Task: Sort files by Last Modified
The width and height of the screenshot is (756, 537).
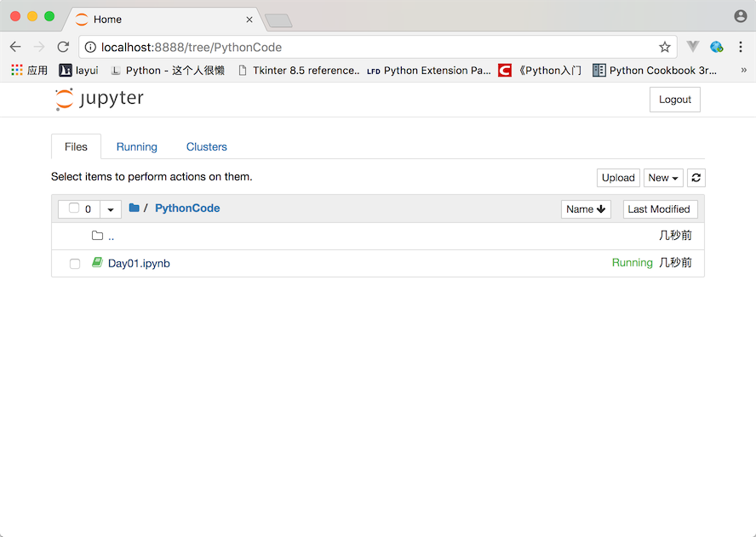Action: [660, 209]
